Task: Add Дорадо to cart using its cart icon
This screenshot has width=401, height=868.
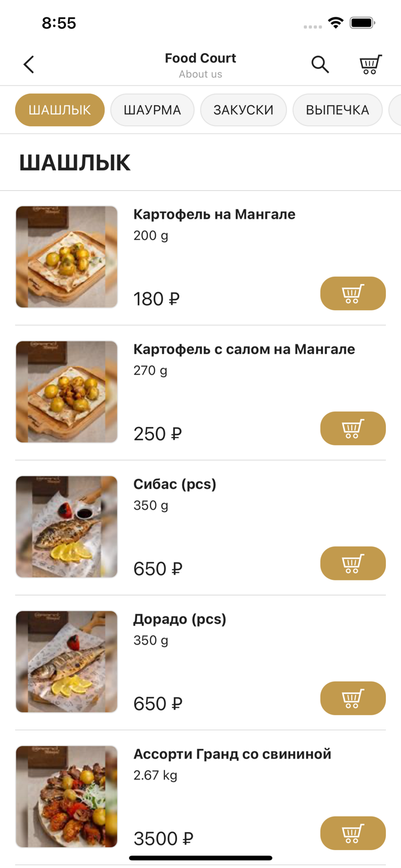Action: click(353, 698)
